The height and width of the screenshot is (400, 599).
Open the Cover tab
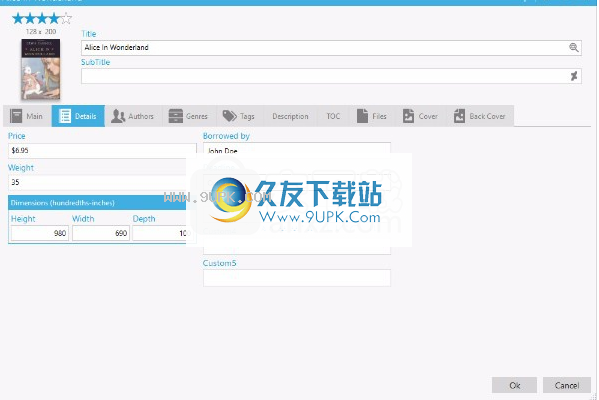(421, 116)
